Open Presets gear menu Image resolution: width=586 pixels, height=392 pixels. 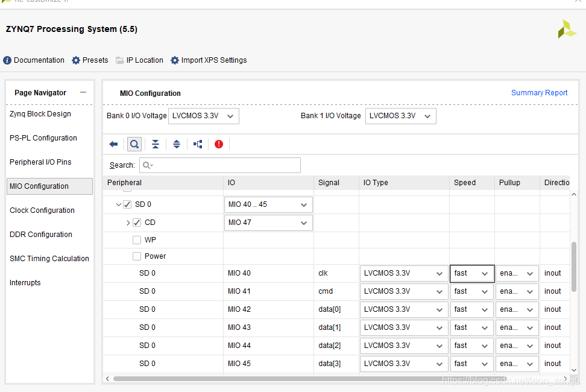click(90, 60)
